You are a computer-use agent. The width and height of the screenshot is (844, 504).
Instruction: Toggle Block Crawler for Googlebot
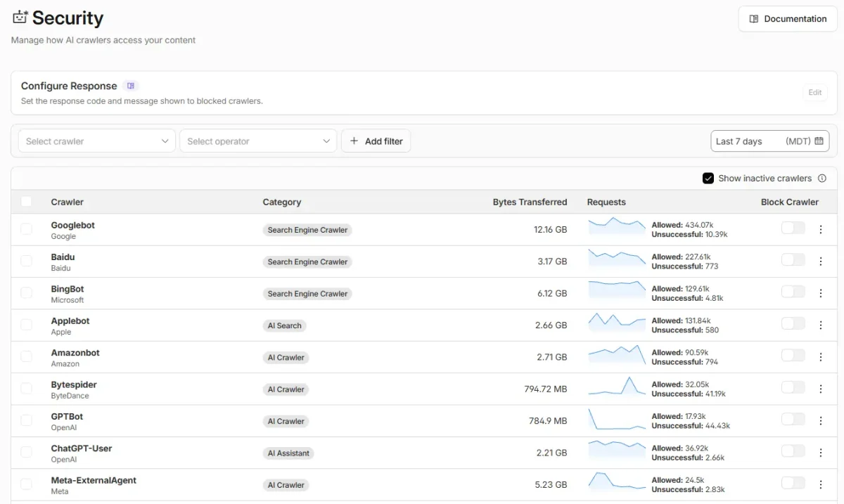[x=793, y=228]
